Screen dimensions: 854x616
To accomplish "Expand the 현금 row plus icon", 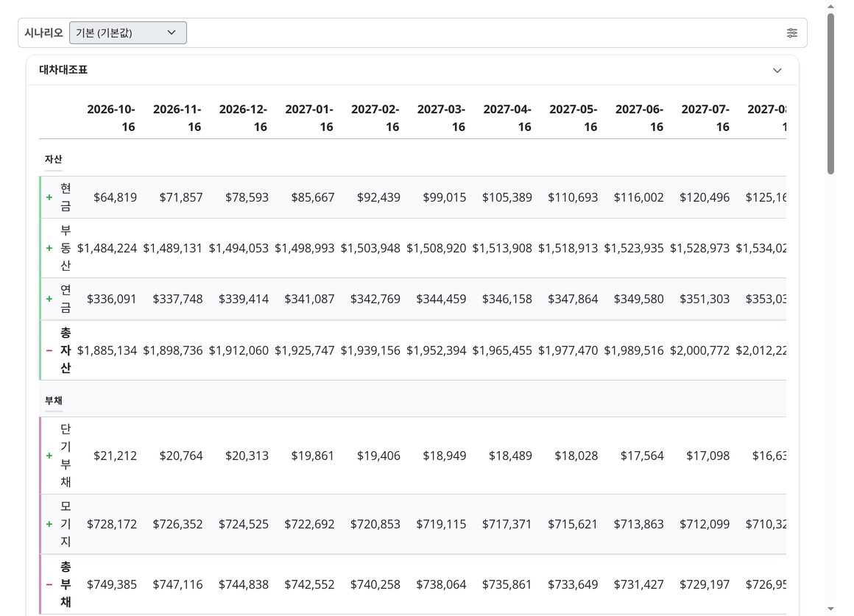I will pyautogui.click(x=49, y=197).
